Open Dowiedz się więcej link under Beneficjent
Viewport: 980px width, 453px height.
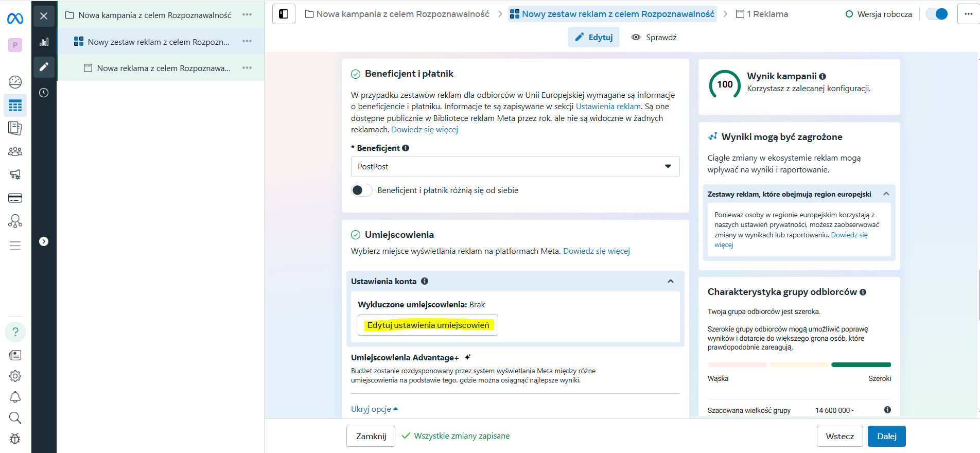tap(425, 130)
